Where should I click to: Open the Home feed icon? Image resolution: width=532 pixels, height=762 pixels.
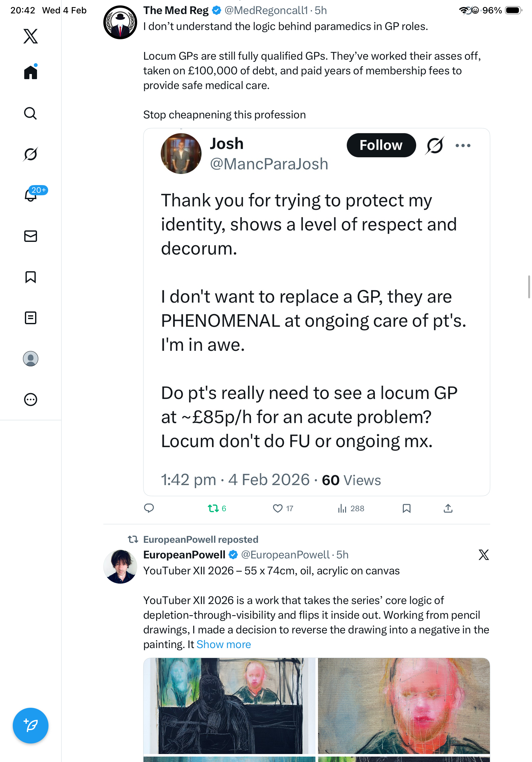tap(31, 72)
